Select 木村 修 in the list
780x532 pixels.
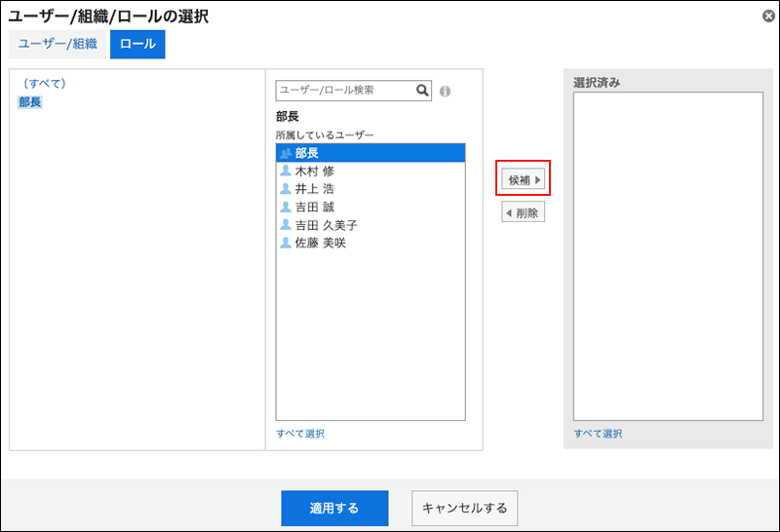point(370,171)
